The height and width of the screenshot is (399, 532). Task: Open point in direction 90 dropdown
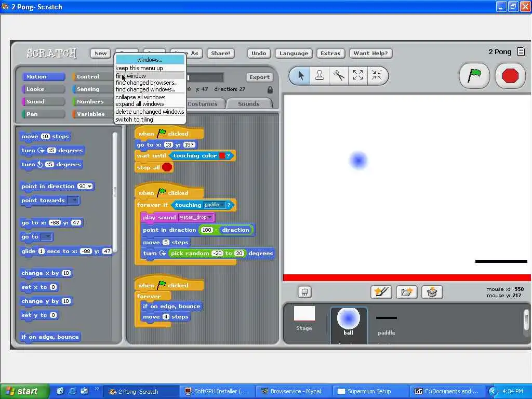(89, 187)
